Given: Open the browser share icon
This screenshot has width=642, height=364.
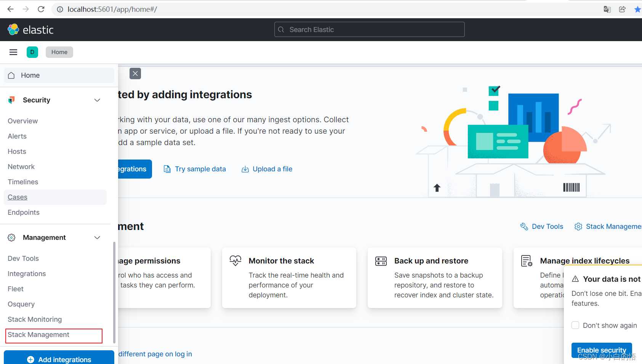Looking at the screenshot, I should [622, 9].
